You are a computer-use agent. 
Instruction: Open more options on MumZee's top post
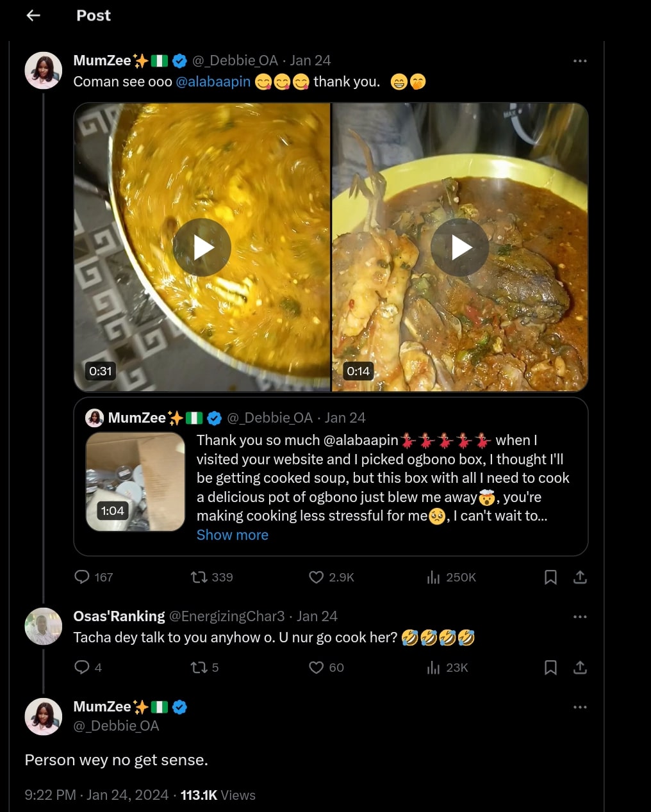[x=580, y=61]
